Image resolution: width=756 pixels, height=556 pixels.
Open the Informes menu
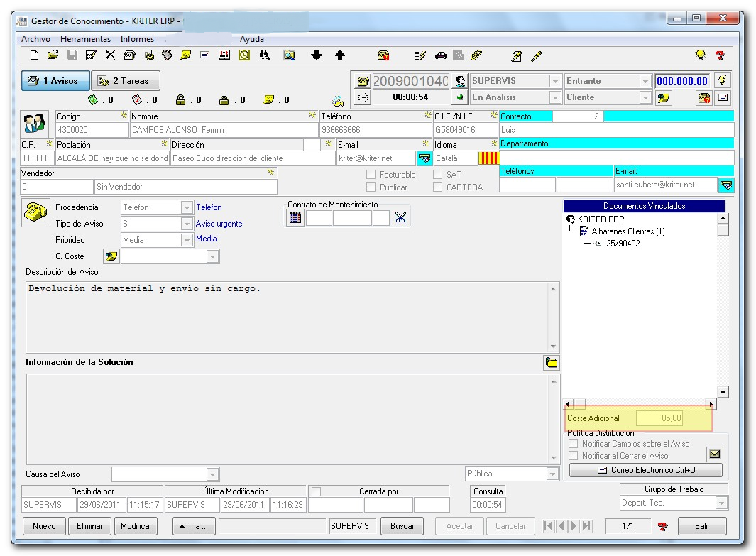pos(137,39)
